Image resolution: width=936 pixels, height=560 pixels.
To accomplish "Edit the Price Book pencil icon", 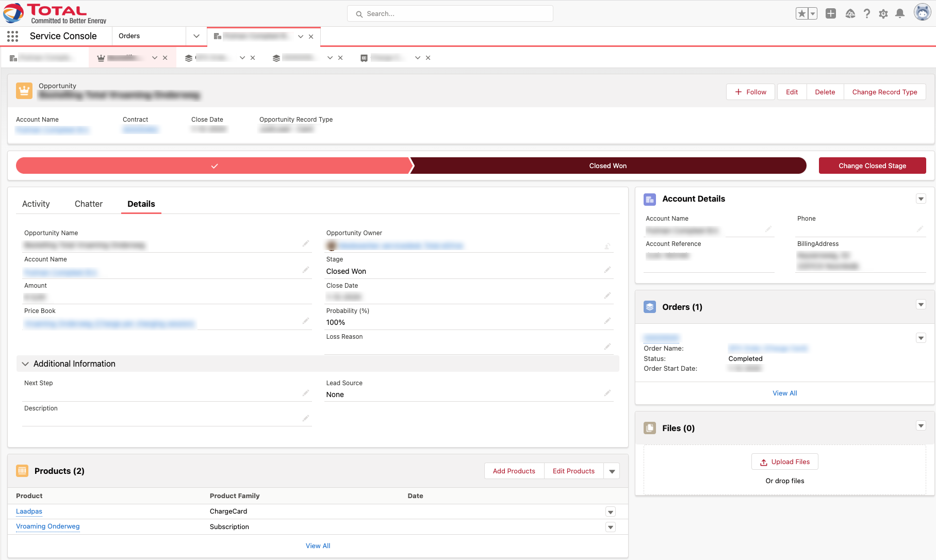I will (306, 321).
